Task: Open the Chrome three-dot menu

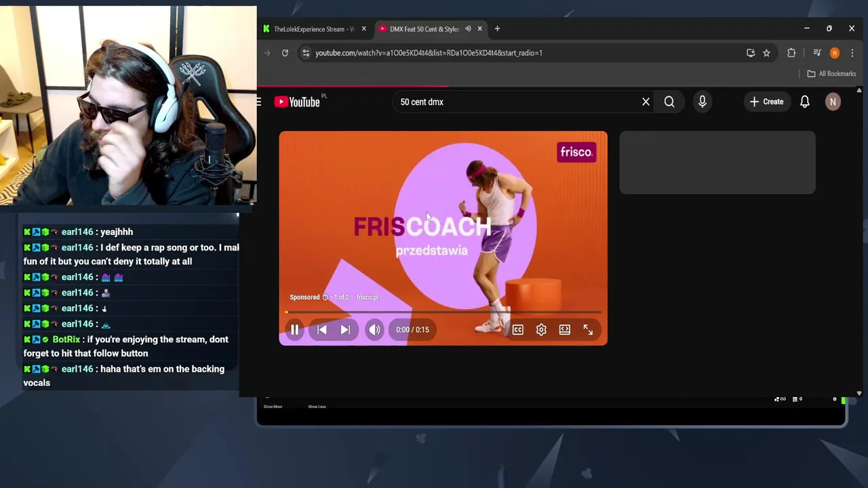Action: pyautogui.click(x=852, y=53)
